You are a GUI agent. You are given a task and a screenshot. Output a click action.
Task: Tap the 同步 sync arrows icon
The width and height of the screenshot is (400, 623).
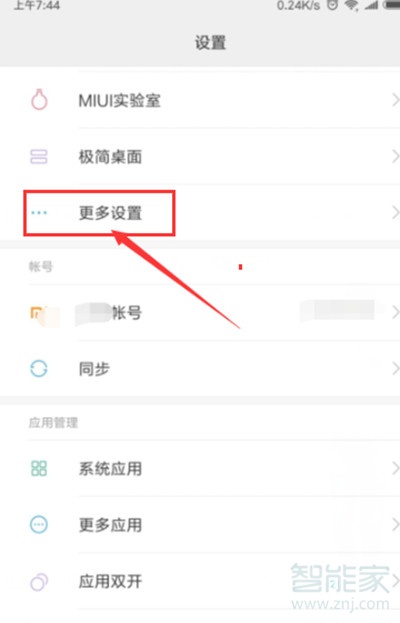tap(39, 369)
